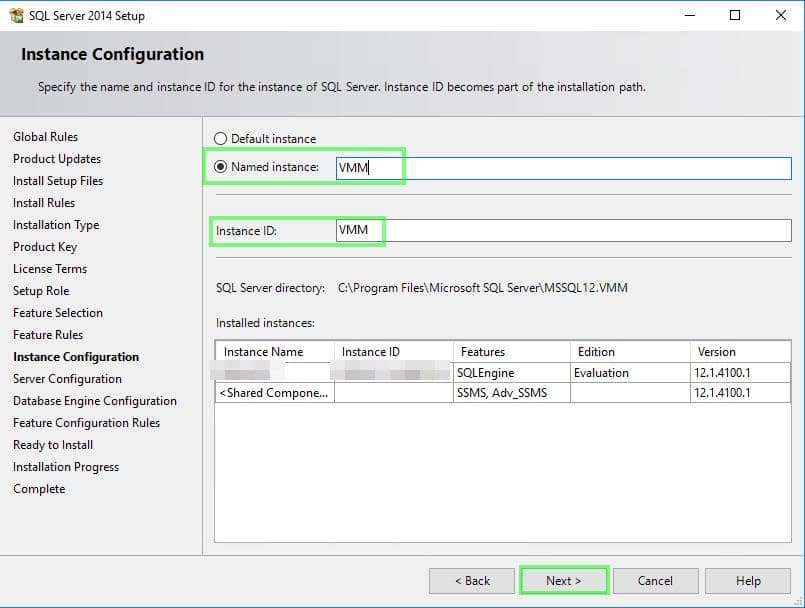Select the Shared Components row name
This screenshot has height=608, width=805.
[275, 393]
